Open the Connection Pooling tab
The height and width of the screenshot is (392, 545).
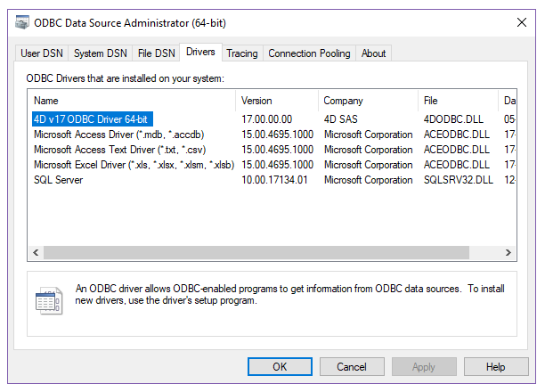click(309, 53)
